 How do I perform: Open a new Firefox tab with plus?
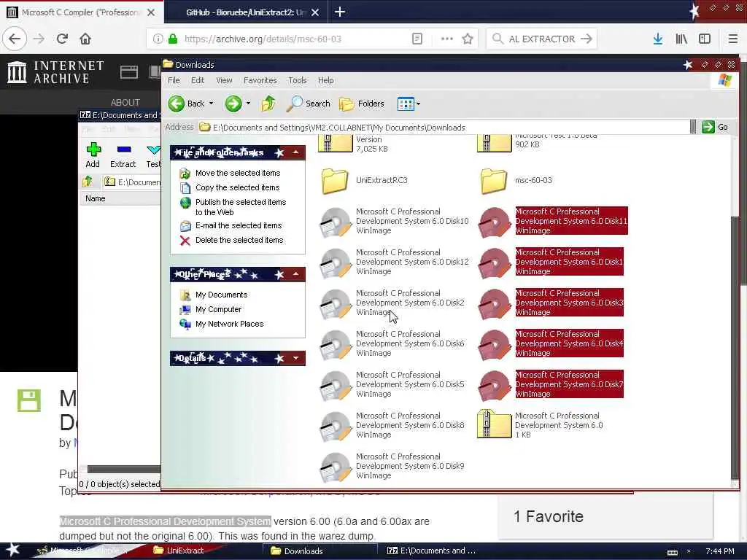pyautogui.click(x=340, y=12)
